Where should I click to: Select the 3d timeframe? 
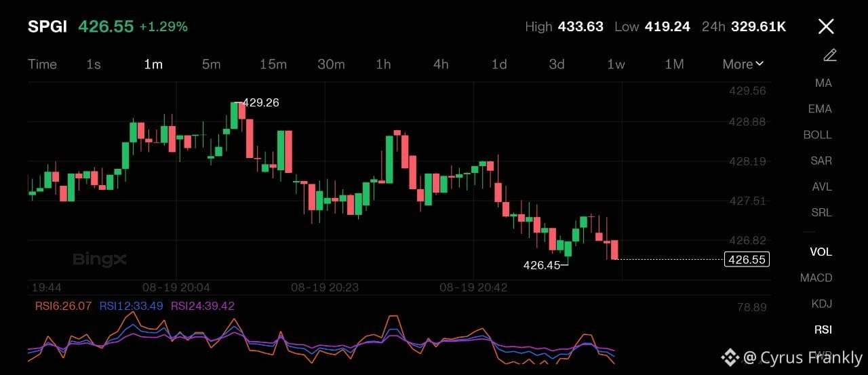tap(557, 64)
